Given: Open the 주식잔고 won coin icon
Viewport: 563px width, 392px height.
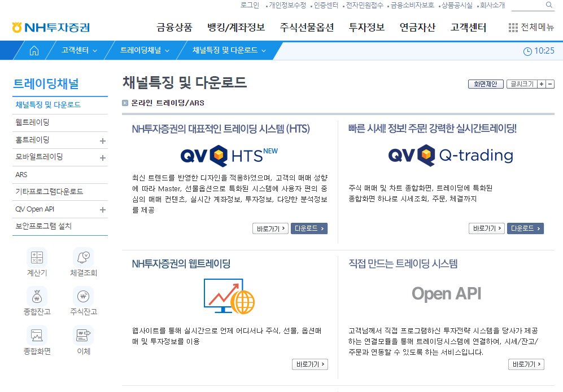Looking at the screenshot, I should click(x=84, y=296).
